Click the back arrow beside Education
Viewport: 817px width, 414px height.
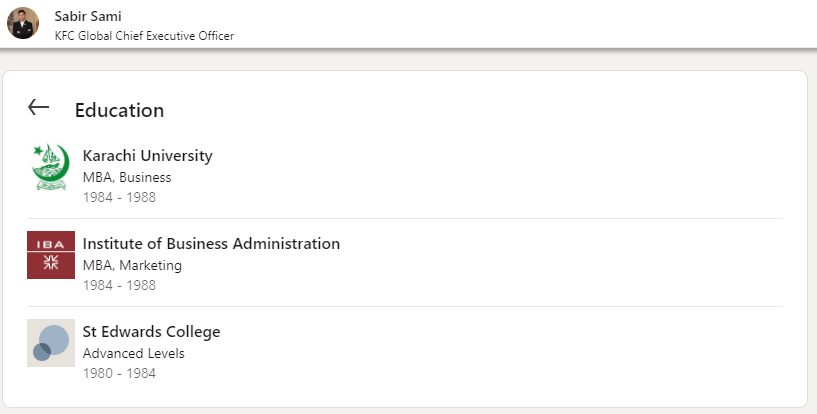pos(38,107)
